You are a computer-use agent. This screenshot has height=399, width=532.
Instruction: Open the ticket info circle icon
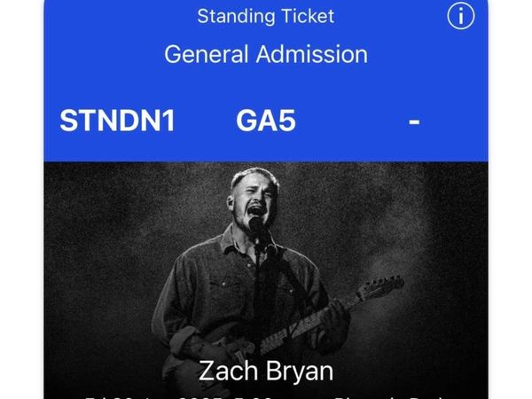point(461,16)
